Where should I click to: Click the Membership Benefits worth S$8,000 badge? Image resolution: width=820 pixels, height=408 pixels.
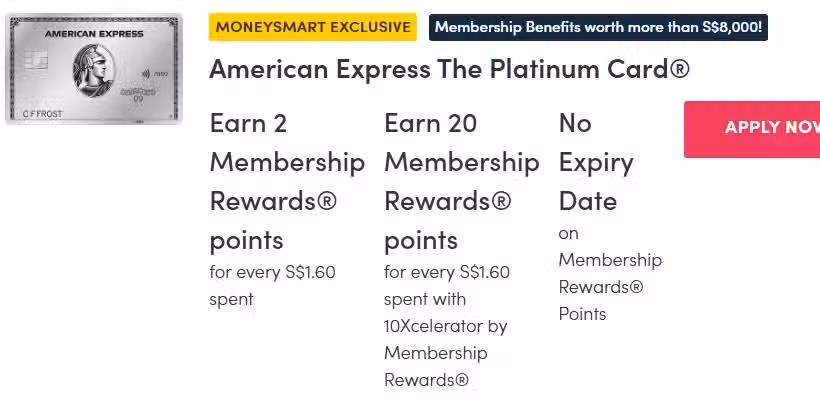tap(598, 27)
